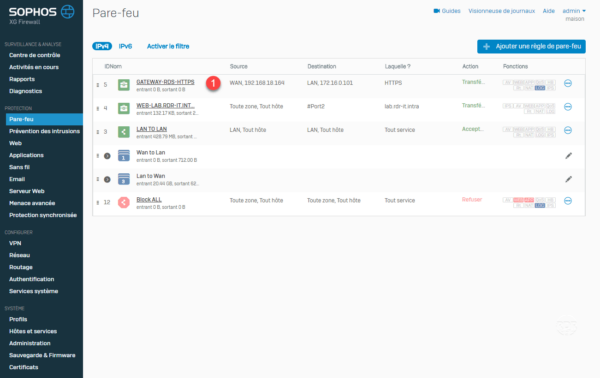Open the more-options circle icon for Block ALL rule
The image size is (600, 378).
click(x=568, y=201)
